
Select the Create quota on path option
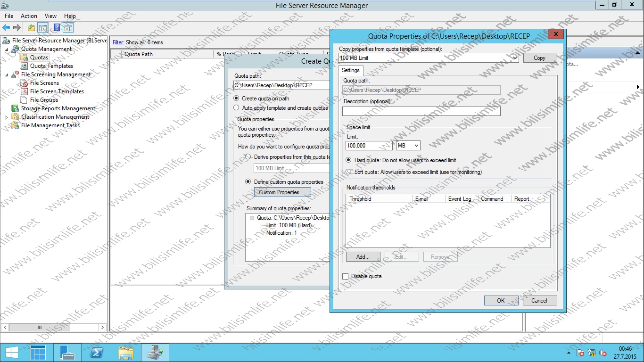point(237,99)
